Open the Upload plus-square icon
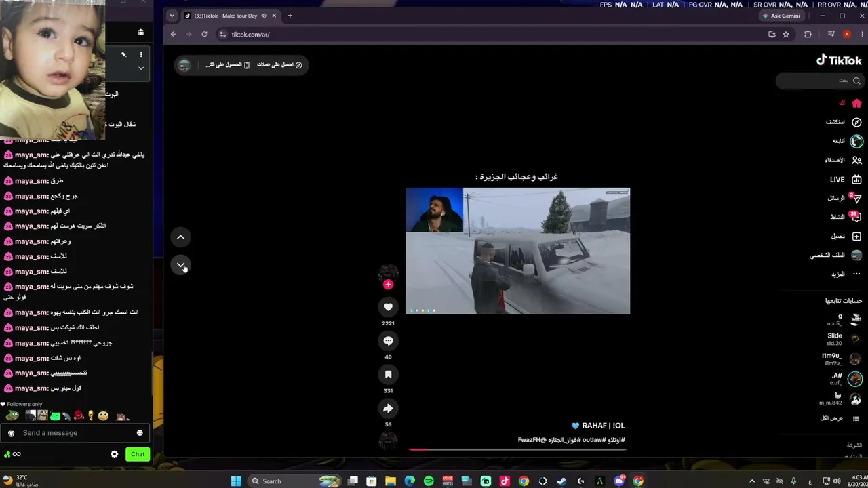Viewport: 868px width, 488px height. (856, 237)
